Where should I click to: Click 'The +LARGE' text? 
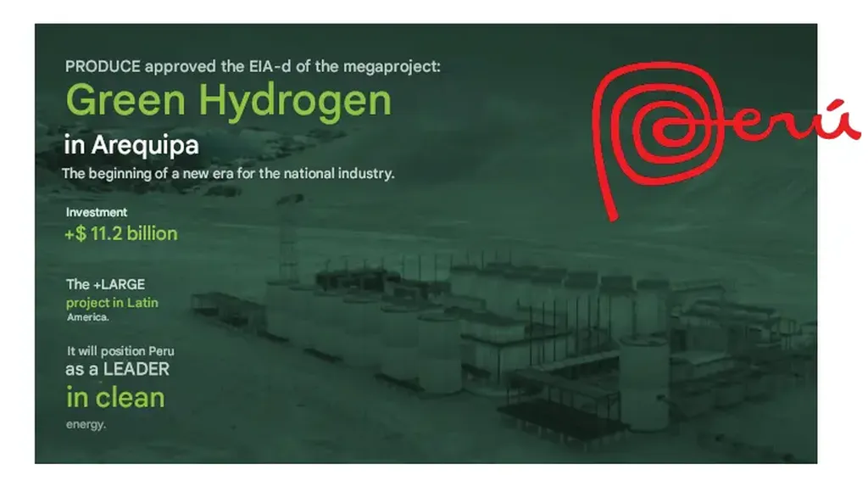pos(106,284)
